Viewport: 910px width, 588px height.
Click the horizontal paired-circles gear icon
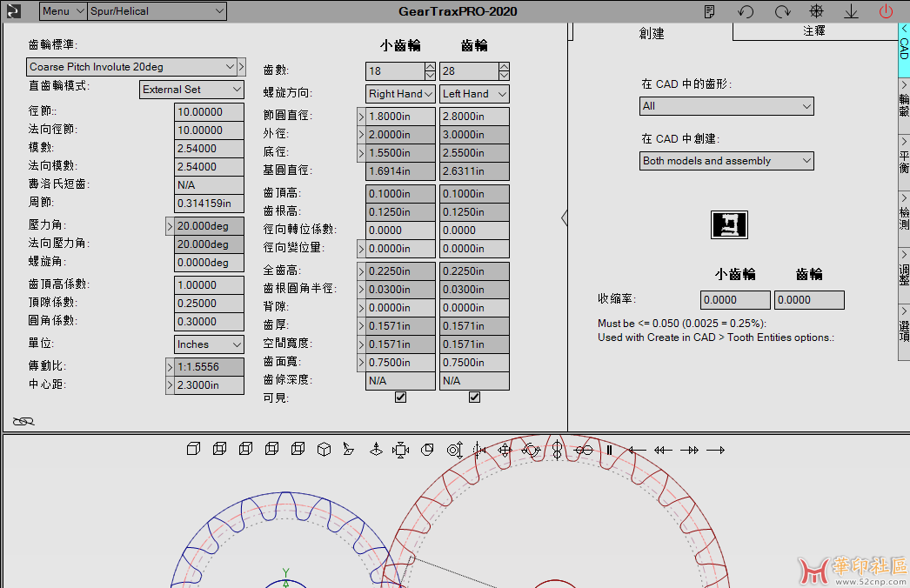pos(583,450)
